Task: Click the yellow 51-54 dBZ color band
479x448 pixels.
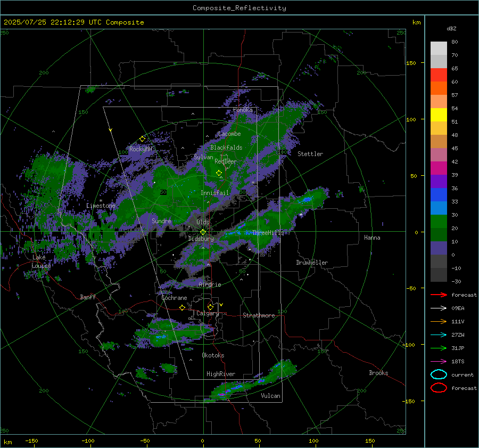Action: point(439,115)
